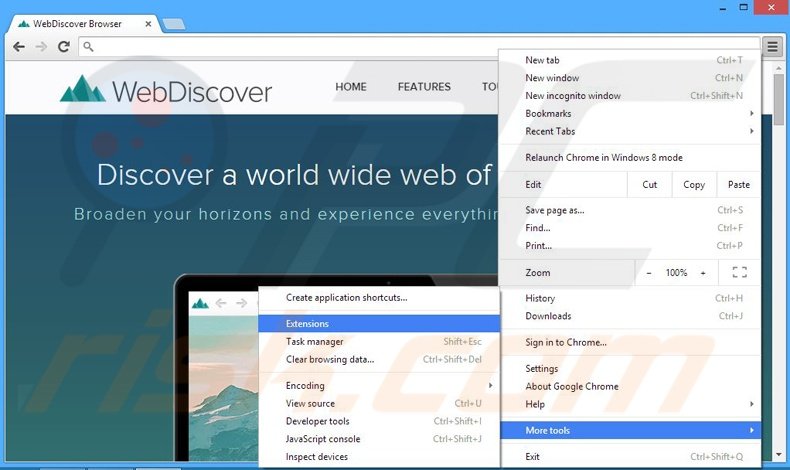Open the HOME page link

pos(351,87)
